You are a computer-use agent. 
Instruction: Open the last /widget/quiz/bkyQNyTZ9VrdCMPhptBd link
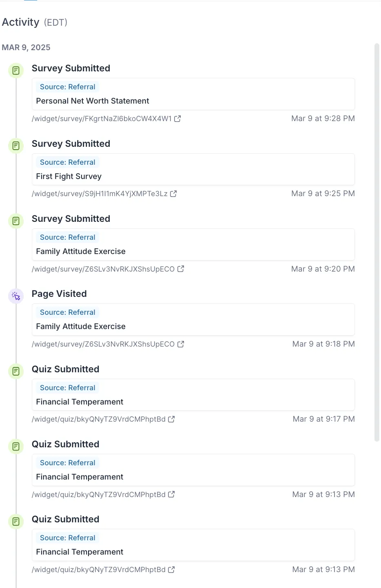99,570
